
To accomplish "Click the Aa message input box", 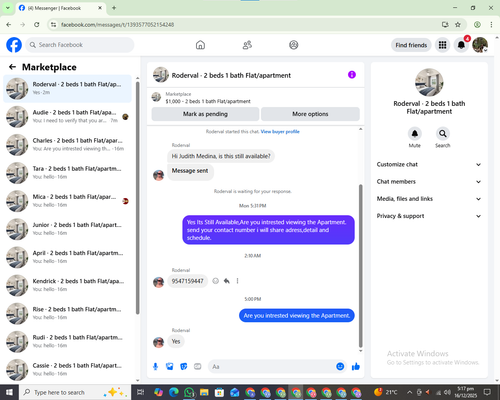I will tap(278, 367).
